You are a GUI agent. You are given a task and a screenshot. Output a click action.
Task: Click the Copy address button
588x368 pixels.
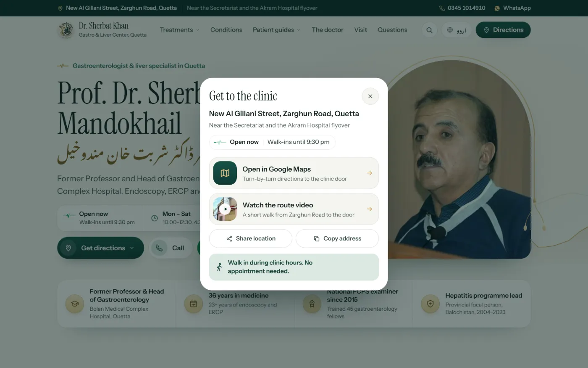tap(337, 238)
